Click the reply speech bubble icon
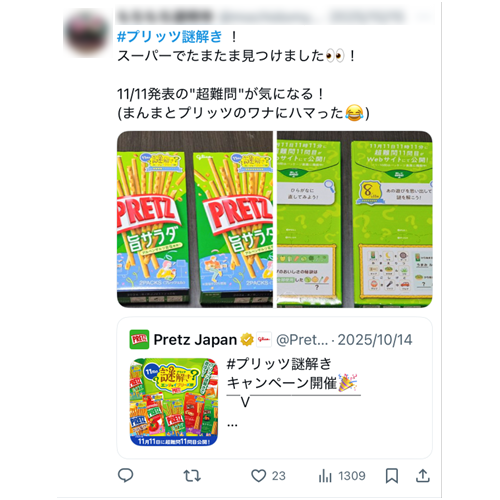Screen dimensions: 500x500 click(126, 475)
